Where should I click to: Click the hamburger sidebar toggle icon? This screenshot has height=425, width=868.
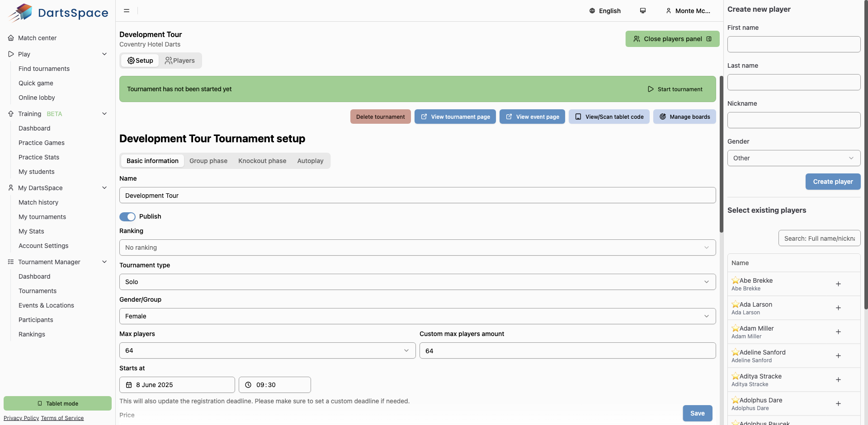point(127,11)
